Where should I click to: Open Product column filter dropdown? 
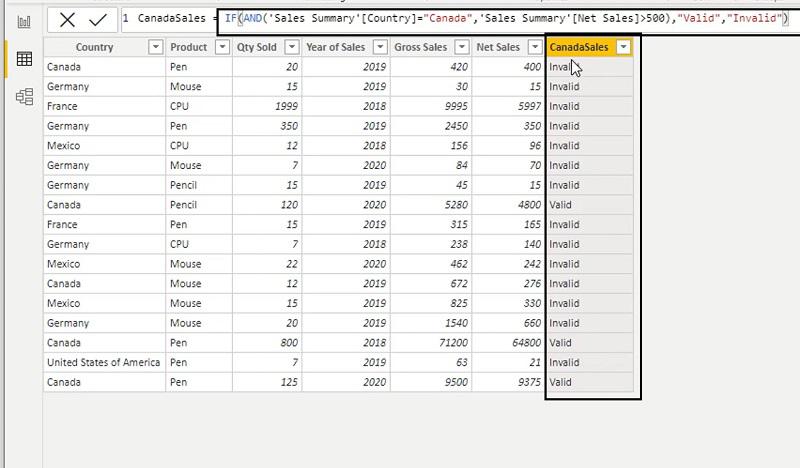(x=222, y=47)
